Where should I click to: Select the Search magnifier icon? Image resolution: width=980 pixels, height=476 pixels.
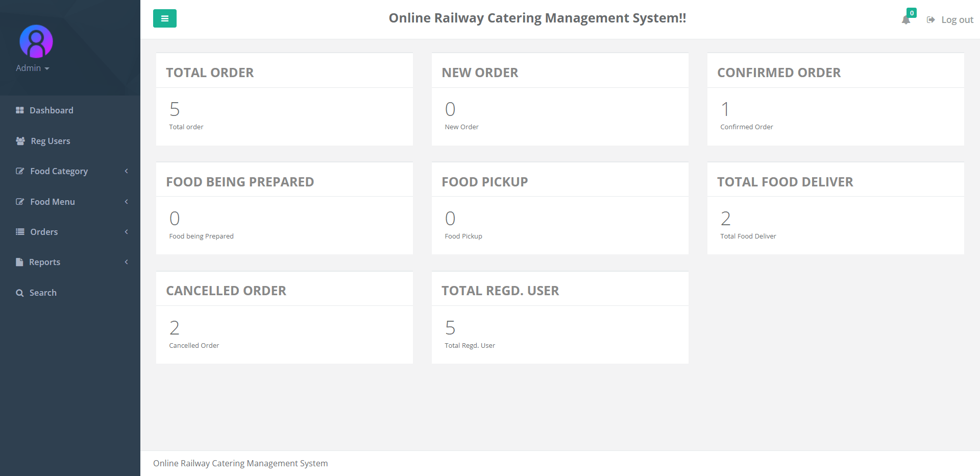coord(20,292)
